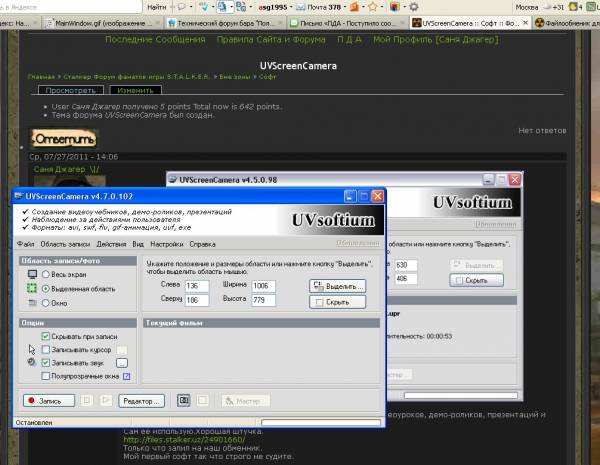
Task: Open sound settings '...' button beside Записывать звук
Action: click(x=122, y=362)
